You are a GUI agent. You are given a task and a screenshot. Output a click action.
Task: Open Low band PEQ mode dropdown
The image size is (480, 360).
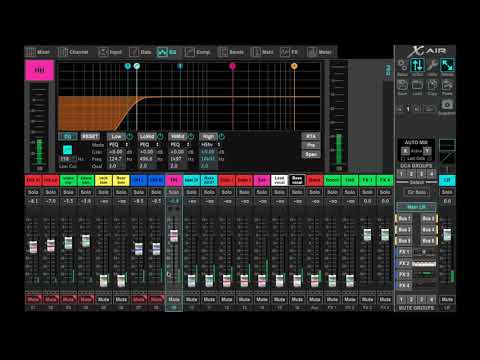point(118,145)
